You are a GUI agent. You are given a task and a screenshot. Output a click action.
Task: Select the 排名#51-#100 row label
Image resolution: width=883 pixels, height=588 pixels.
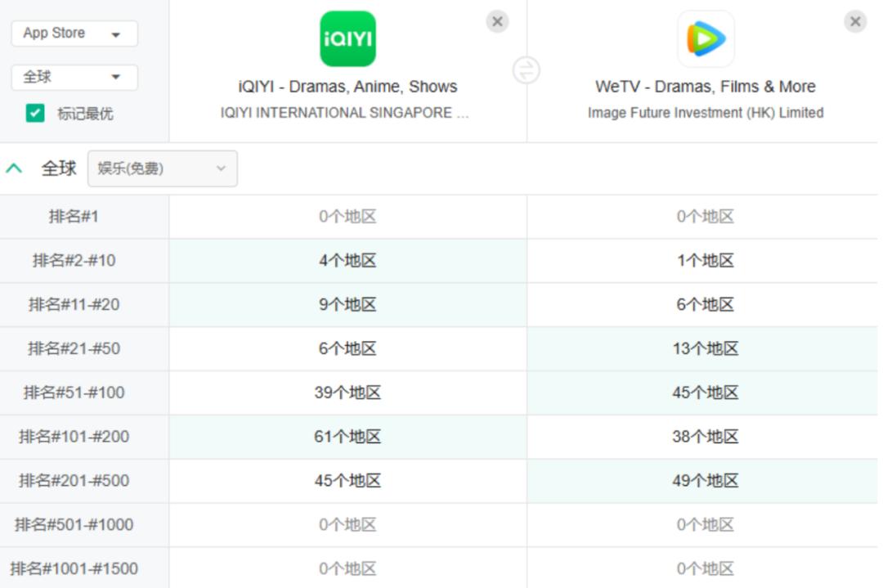click(74, 392)
